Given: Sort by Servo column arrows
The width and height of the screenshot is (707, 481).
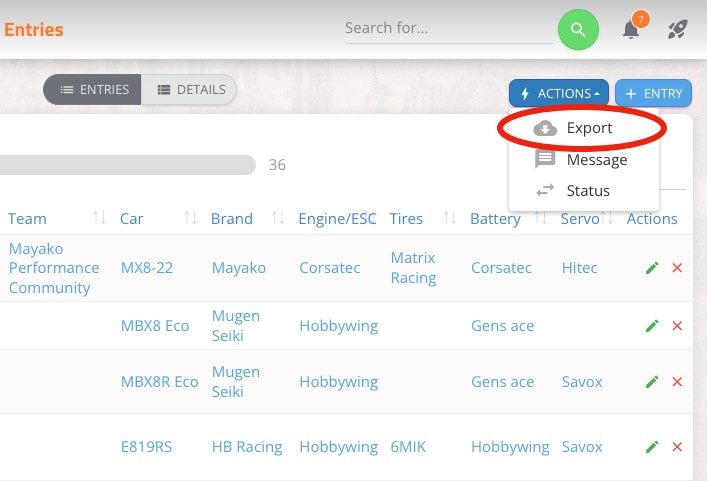Looking at the screenshot, I should pos(607,218).
